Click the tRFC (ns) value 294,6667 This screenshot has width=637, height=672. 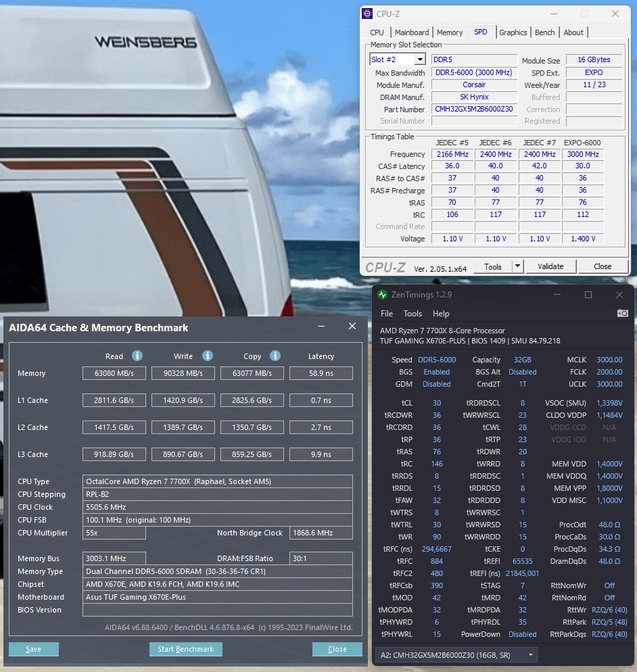[437, 549]
